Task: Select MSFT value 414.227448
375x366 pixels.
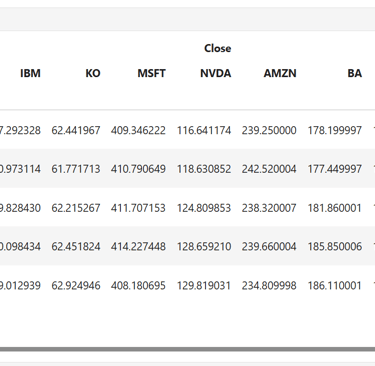Action: pyautogui.click(x=138, y=247)
